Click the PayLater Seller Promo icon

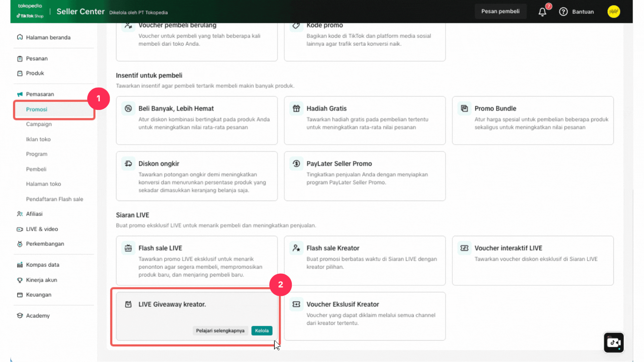(296, 164)
